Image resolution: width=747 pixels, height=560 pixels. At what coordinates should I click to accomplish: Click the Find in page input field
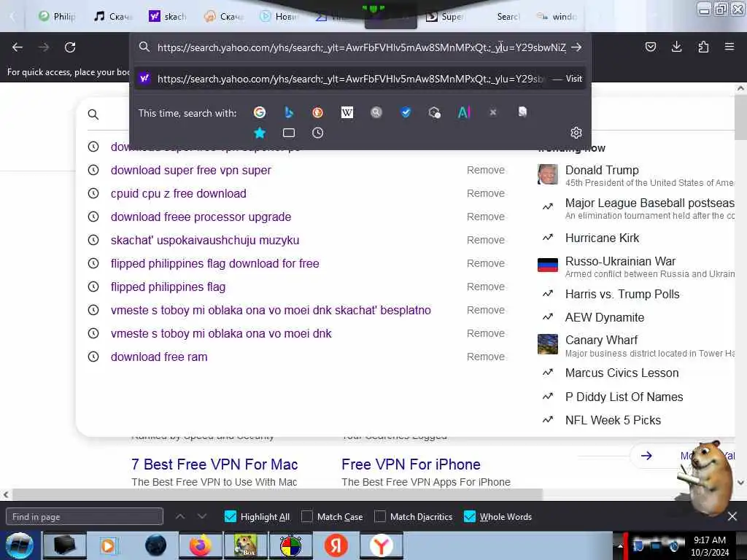coord(85,516)
